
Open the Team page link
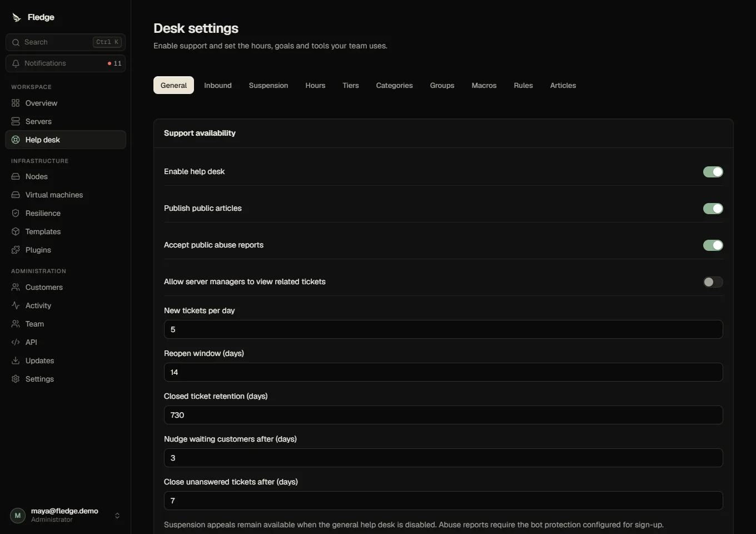click(66, 324)
